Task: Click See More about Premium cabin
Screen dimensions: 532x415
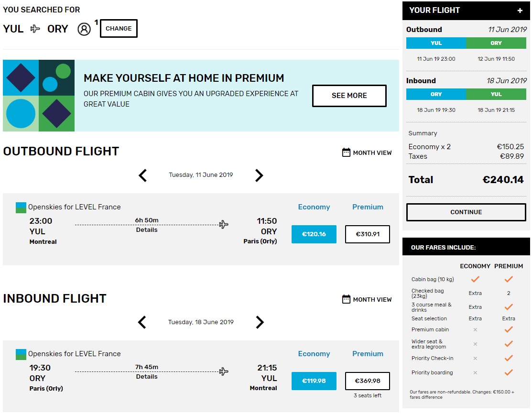Action: click(349, 96)
